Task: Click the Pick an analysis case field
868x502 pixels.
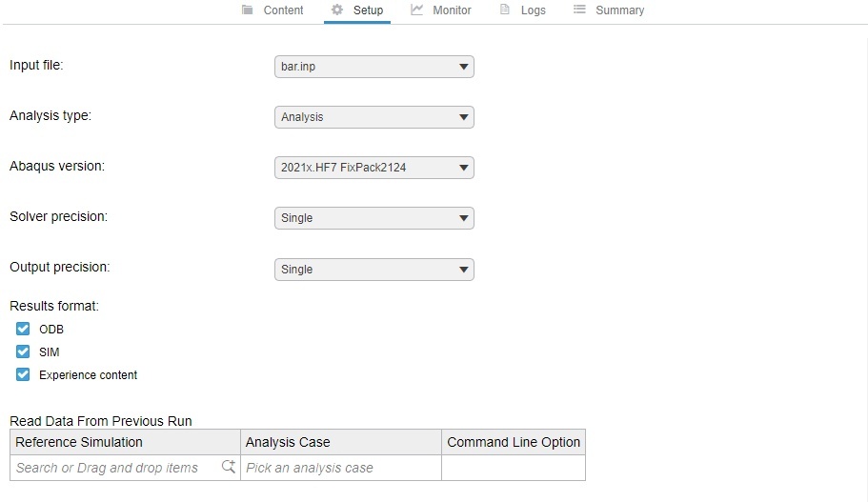Action: tap(340, 468)
